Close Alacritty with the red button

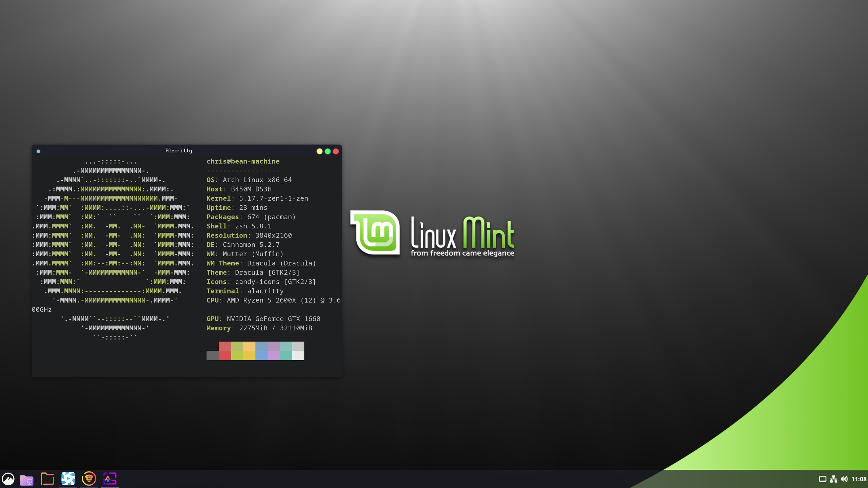[336, 151]
